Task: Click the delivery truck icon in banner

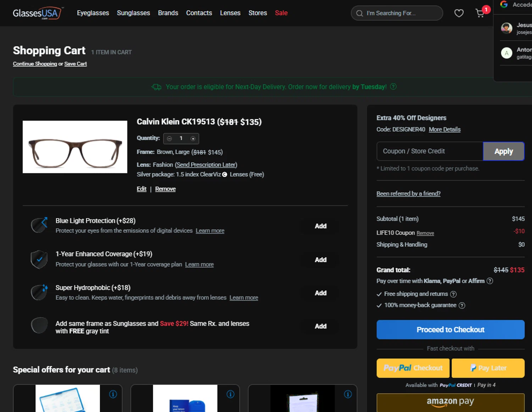Action: [156, 87]
